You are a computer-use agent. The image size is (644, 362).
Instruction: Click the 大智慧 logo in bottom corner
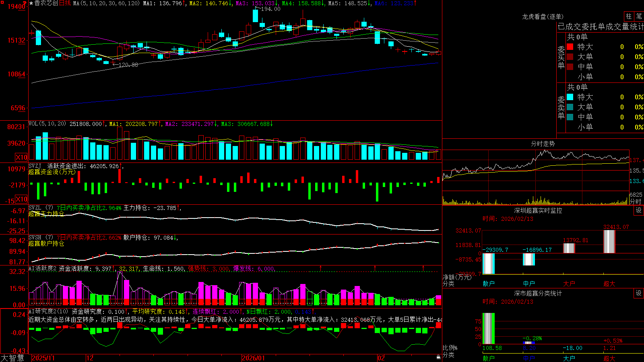point(12,358)
